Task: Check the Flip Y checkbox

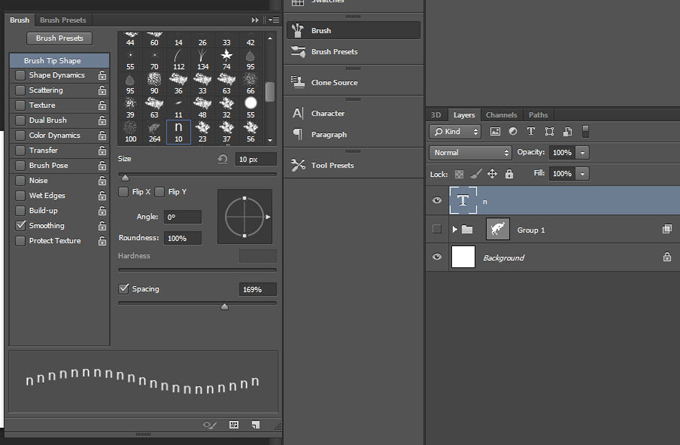Action: tap(160, 192)
